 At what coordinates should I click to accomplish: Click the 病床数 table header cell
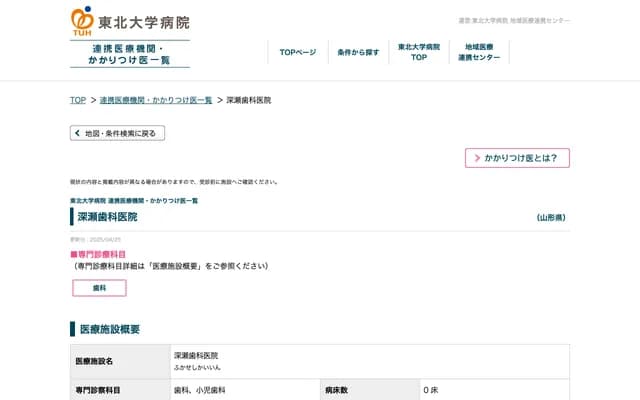point(336,390)
